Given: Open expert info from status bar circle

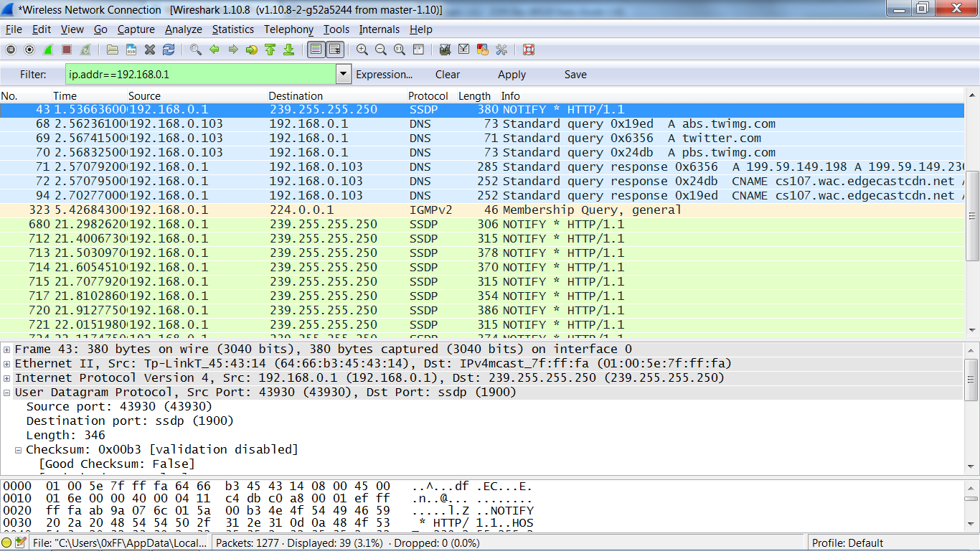Looking at the screenshot, I should 6,543.
